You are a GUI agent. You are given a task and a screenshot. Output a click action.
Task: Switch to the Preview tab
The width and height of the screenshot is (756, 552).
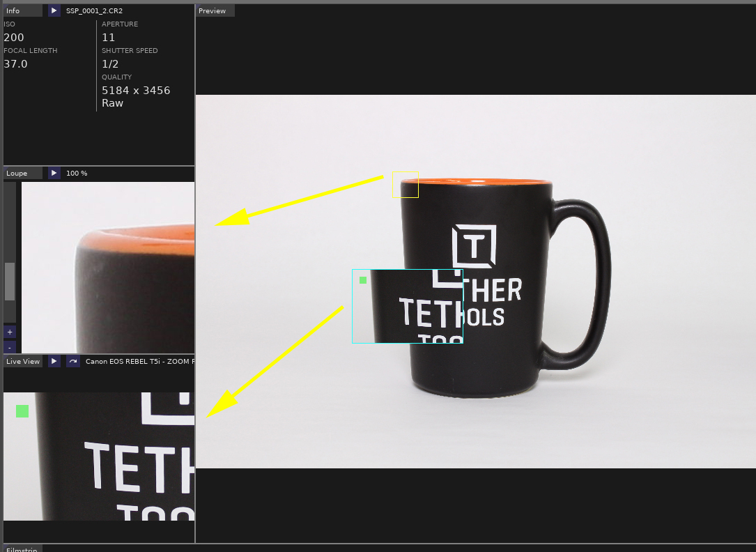[x=215, y=10]
